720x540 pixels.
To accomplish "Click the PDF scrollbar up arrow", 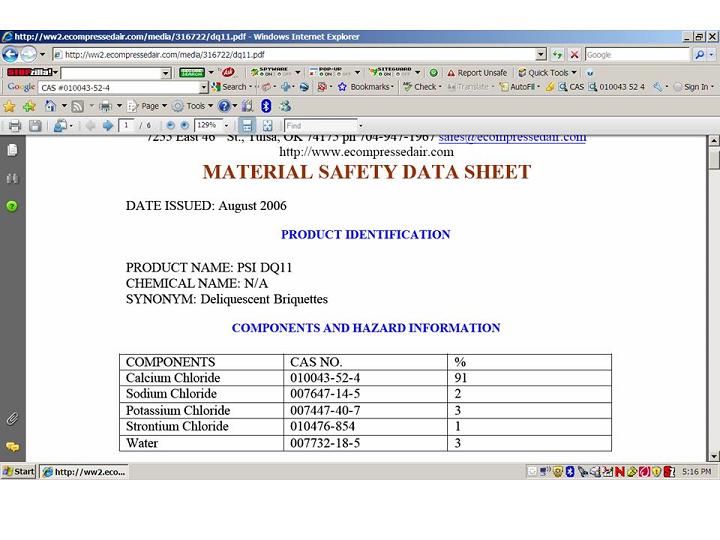I will pyautogui.click(x=714, y=141).
